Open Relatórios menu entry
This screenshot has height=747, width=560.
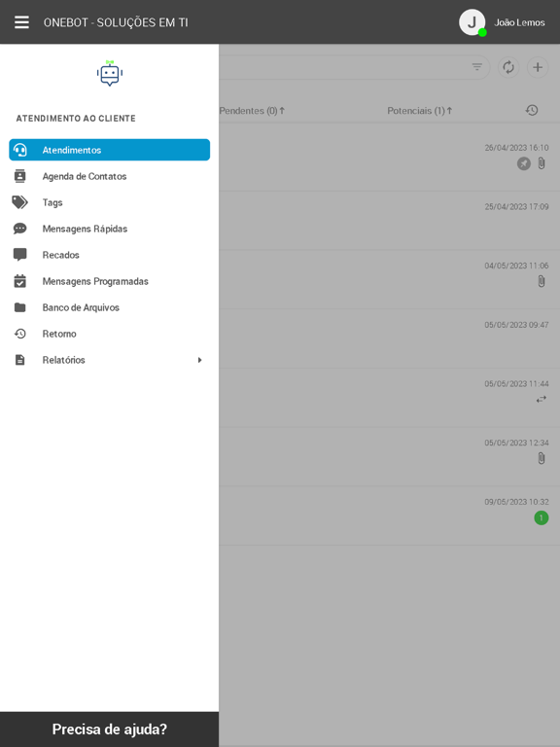tap(110, 360)
